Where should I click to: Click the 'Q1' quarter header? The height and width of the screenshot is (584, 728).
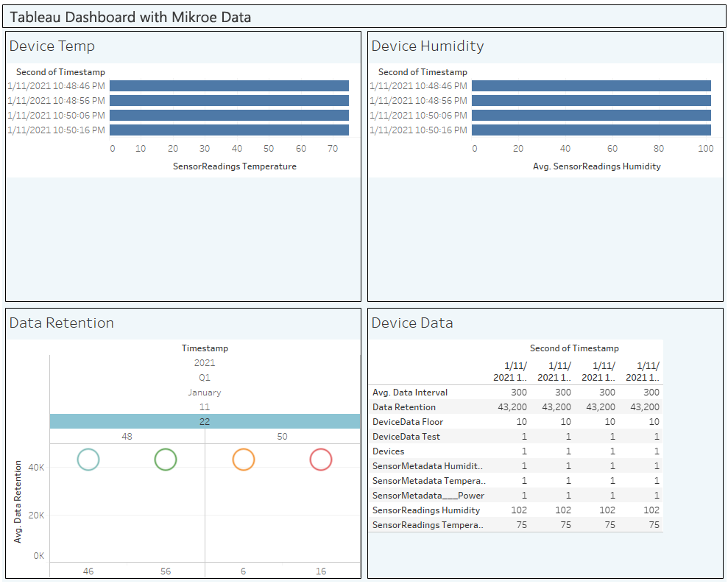205,378
